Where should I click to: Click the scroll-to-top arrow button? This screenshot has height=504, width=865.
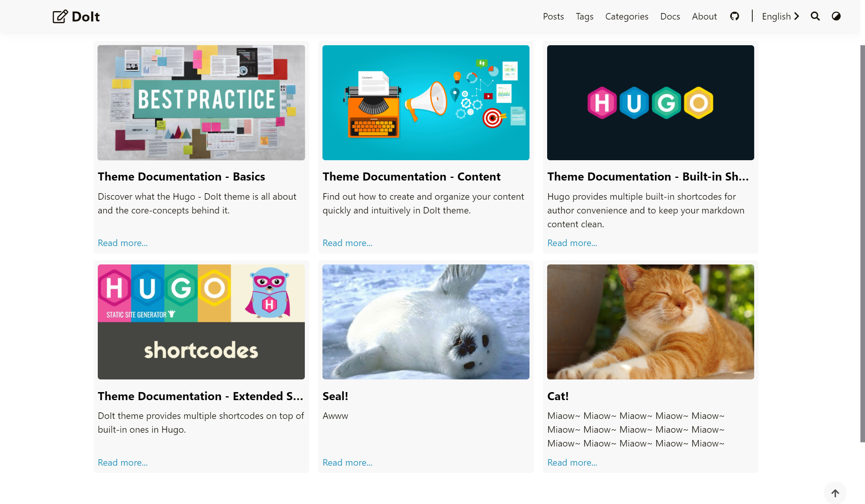[835, 493]
